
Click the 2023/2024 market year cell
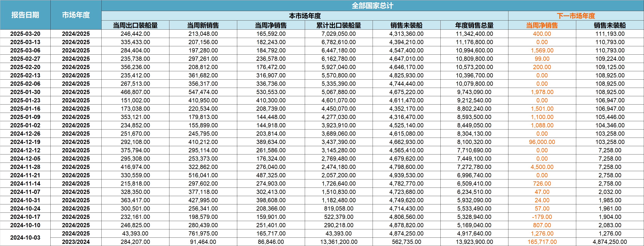pyautogui.click(x=76, y=242)
